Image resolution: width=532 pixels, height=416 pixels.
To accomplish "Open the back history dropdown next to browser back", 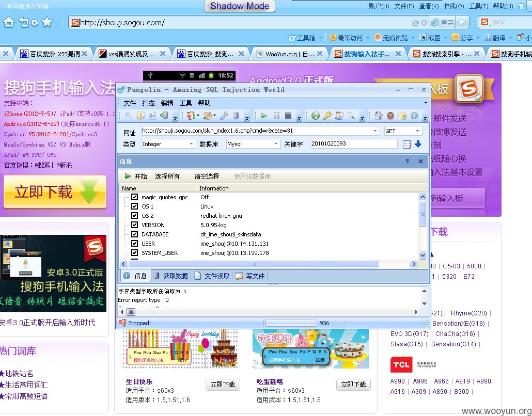I will [35, 23].
